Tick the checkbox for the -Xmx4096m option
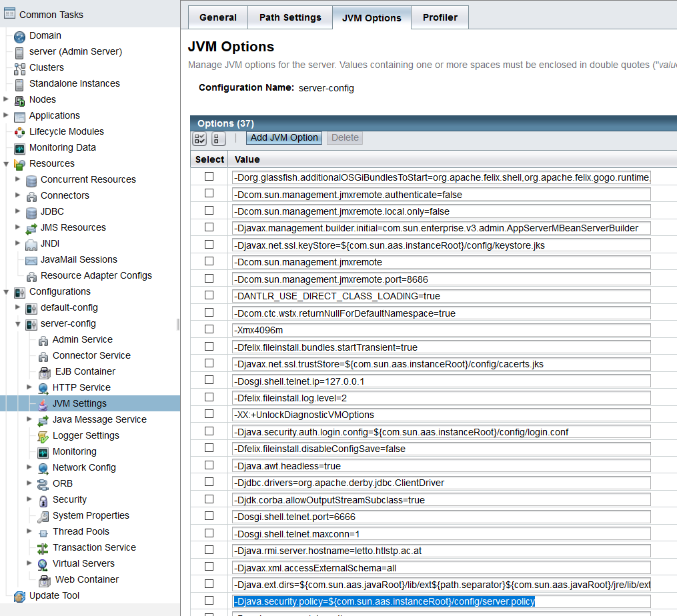 209,329
